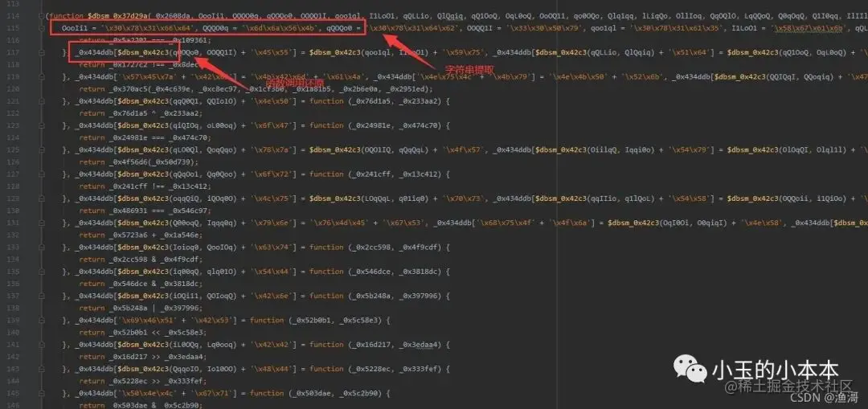Place cursor on function name $dbsm_0x37d29a
868x409 pixels.
pos(117,15)
